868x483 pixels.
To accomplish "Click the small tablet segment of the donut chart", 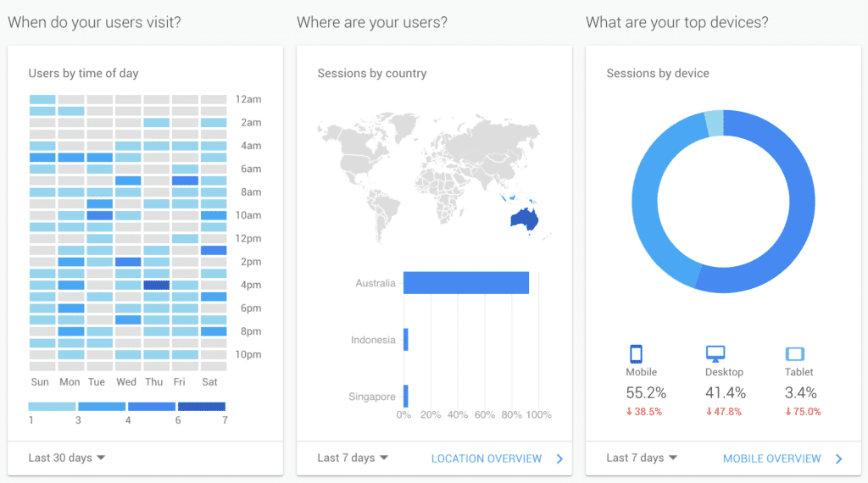I will point(715,124).
